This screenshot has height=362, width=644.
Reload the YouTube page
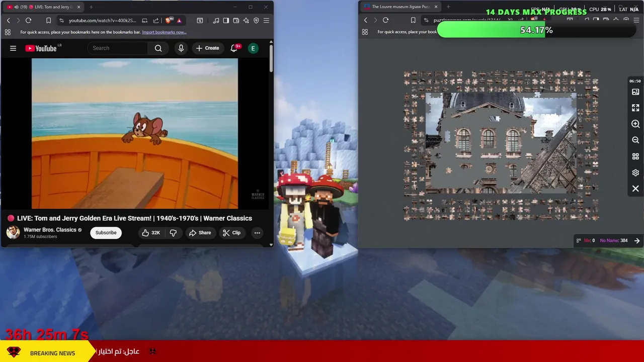(x=28, y=20)
